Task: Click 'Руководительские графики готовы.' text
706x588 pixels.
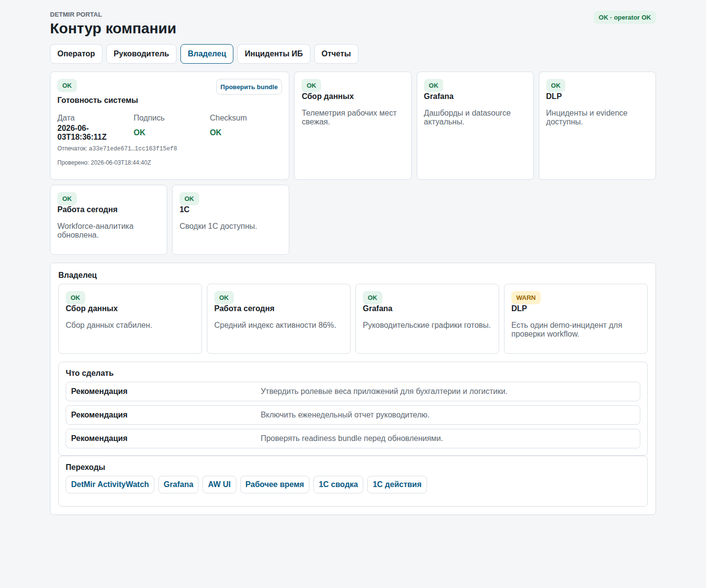Action: coord(427,325)
